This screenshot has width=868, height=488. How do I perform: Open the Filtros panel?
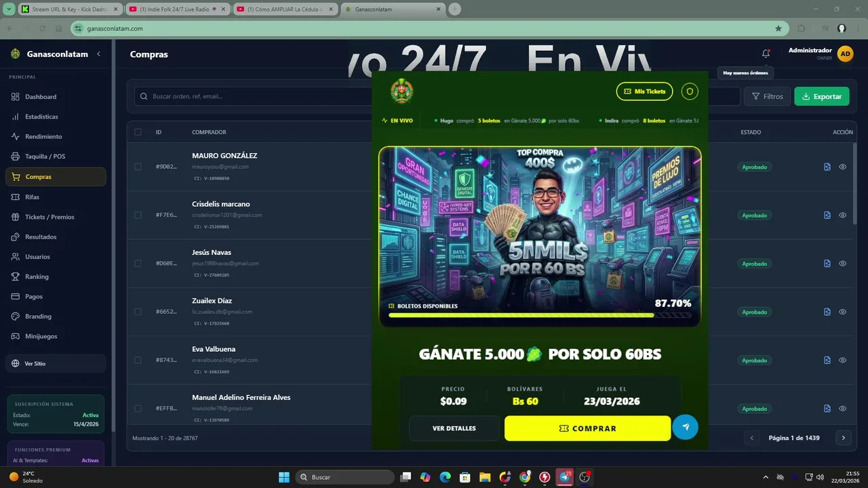pos(767,96)
